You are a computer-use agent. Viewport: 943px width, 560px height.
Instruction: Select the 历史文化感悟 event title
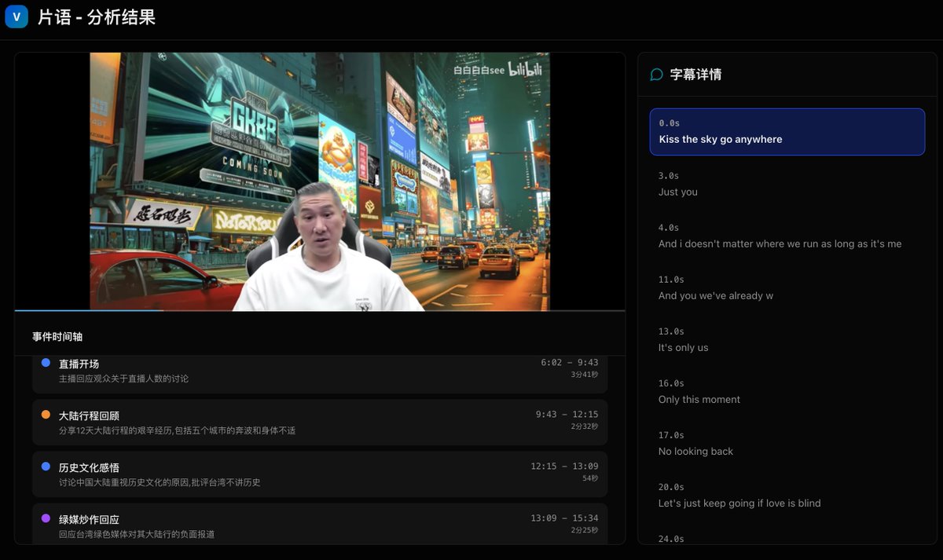coord(89,467)
